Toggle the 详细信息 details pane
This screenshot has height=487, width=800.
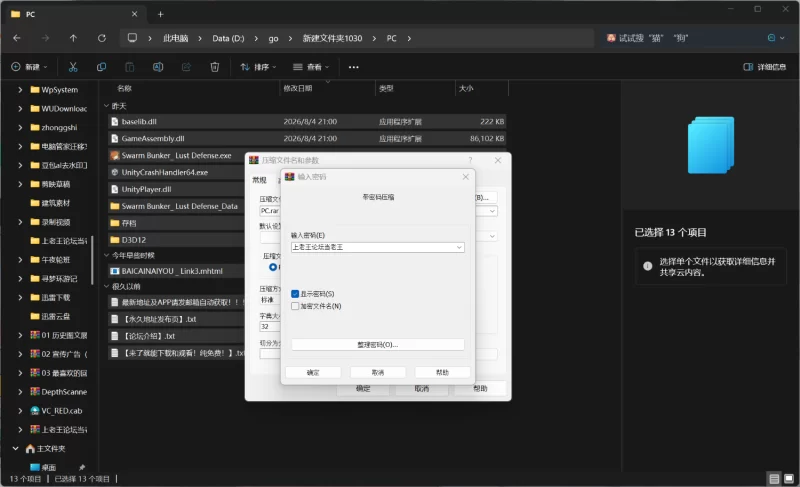click(x=764, y=67)
